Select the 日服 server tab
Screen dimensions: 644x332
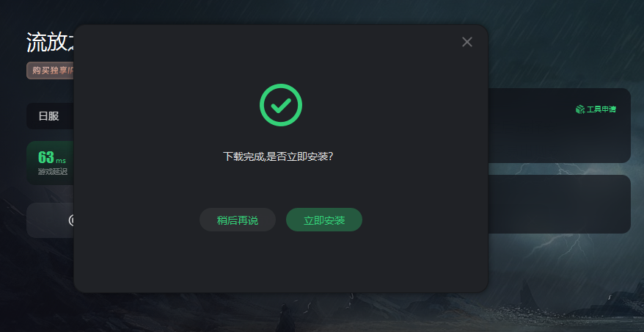tap(48, 116)
